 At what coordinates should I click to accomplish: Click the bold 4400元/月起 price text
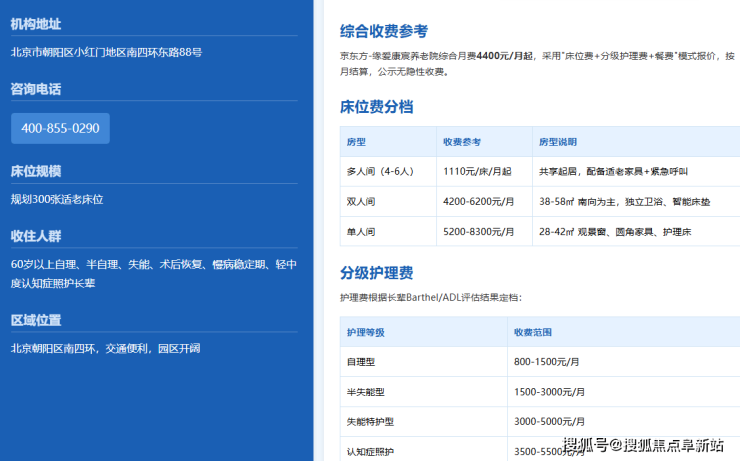pos(505,56)
